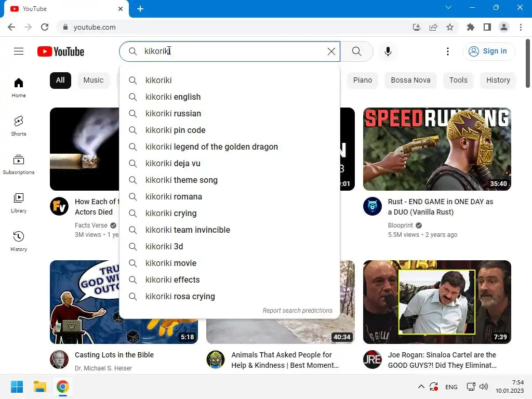Open File Explorer from the taskbar
Viewport: 532px width, 399px height.
(39, 387)
